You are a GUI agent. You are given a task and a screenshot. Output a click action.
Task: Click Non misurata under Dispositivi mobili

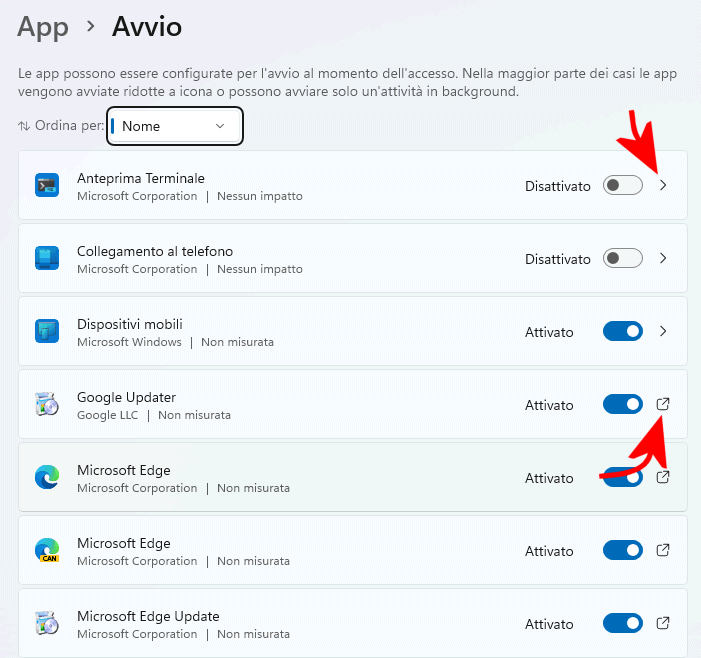[x=237, y=342]
